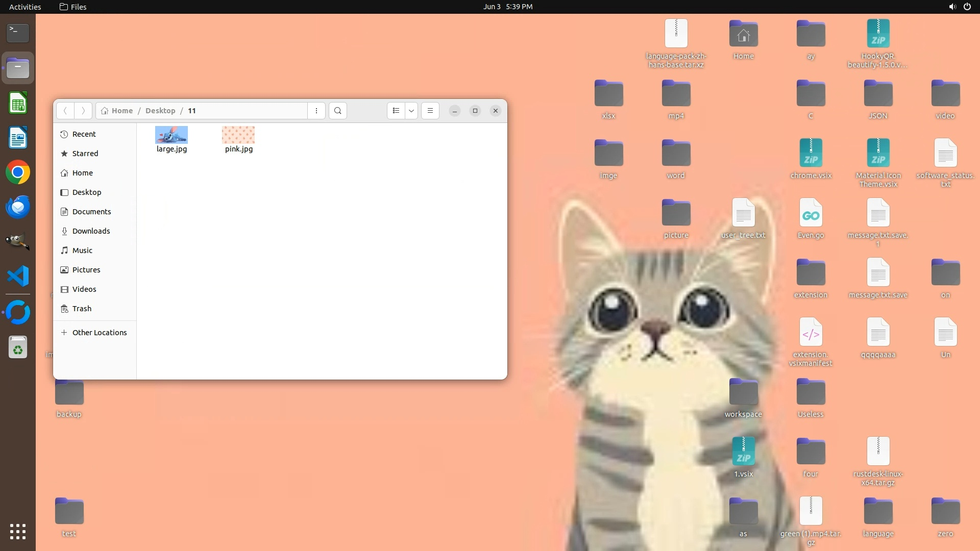Viewport: 980px width, 551px height.
Task: Open Trash in the sidebar
Action: (82, 309)
